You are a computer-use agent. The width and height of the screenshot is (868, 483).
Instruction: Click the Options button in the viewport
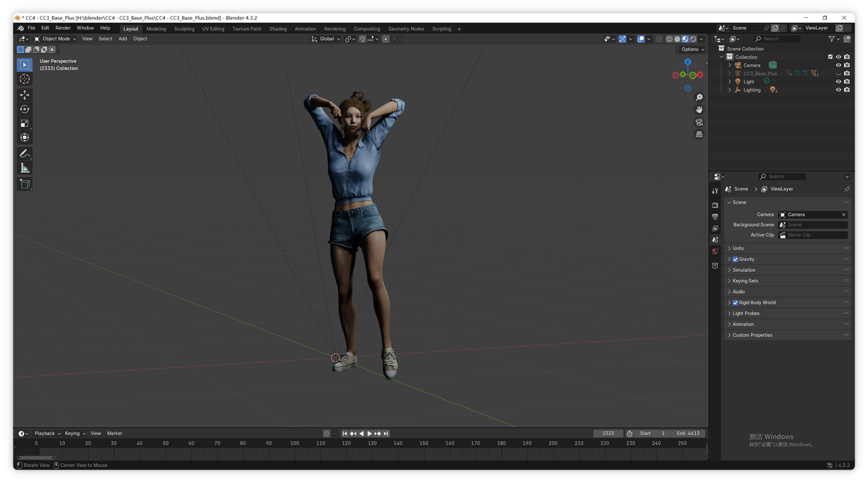[x=691, y=49]
